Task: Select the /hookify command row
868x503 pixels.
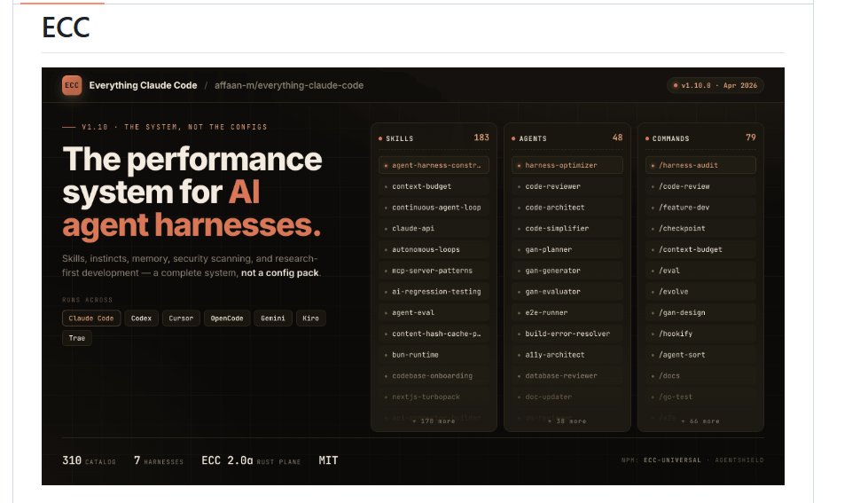Action: click(x=700, y=334)
